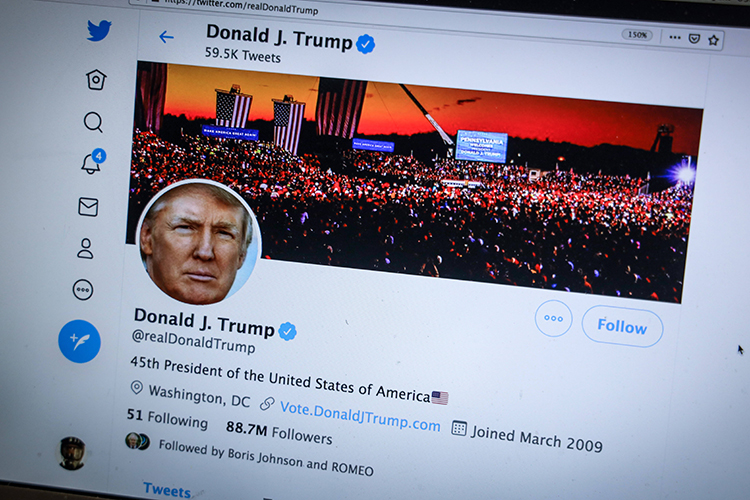Screen dimensions: 750x500
Task: Click the 150% zoom level indicator
Action: tap(637, 35)
